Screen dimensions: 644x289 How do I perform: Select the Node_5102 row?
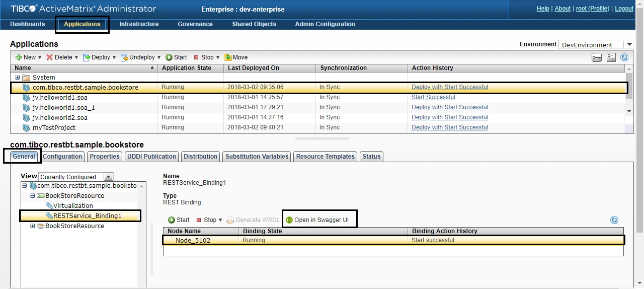coord(393,240)
